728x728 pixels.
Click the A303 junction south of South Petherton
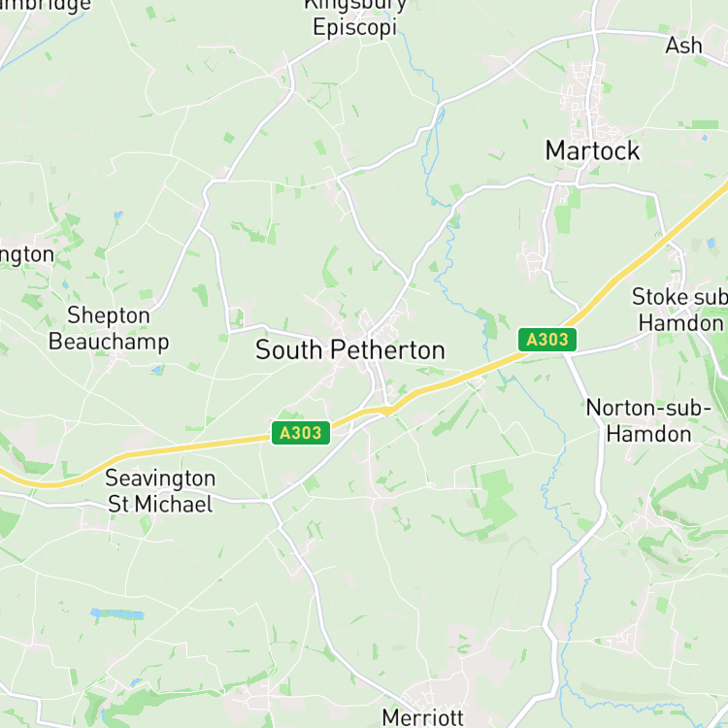click(x=386, y=411)
